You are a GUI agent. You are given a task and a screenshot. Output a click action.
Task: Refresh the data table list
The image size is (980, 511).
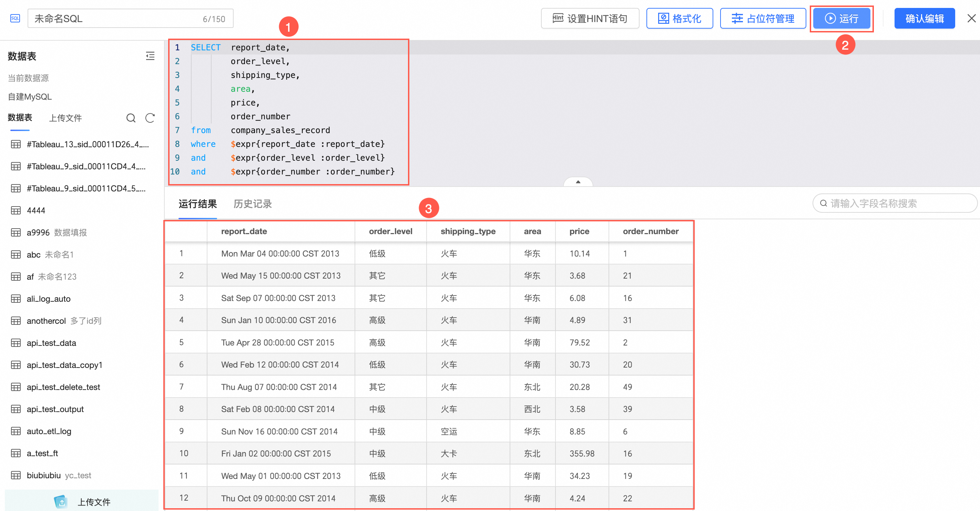[150, 118]
